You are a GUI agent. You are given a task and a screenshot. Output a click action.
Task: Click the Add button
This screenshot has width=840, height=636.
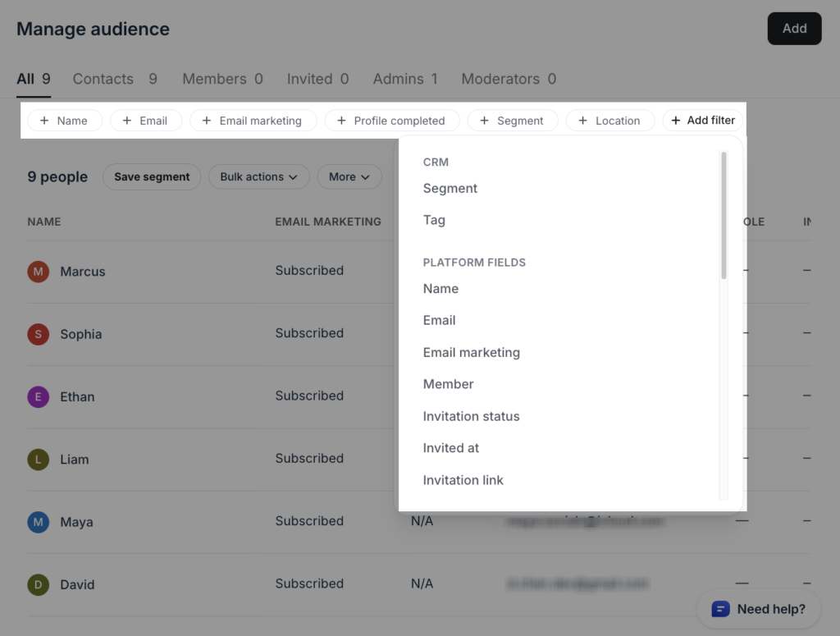(x=794, y=29)
